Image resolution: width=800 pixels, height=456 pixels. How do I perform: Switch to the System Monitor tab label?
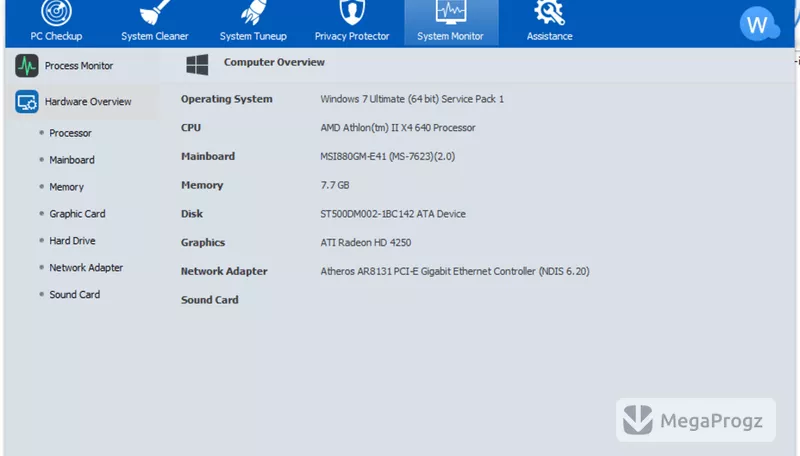pos(451,36)
